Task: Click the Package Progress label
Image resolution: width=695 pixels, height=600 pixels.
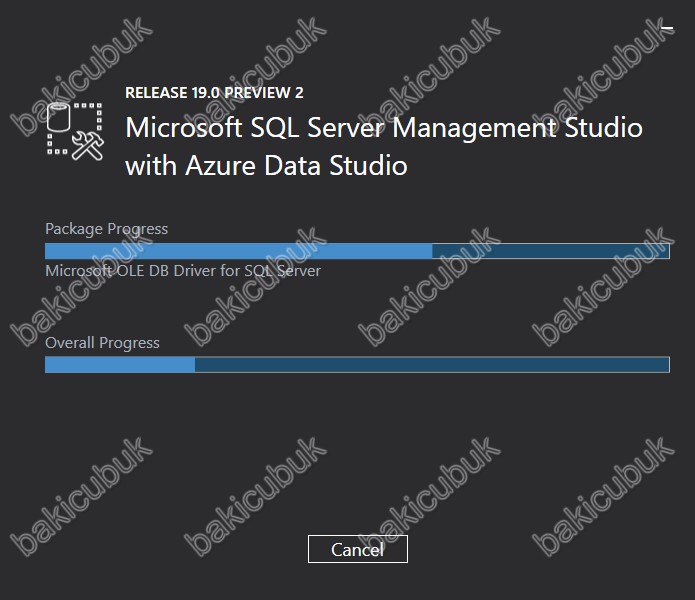Action: point(106,229)
